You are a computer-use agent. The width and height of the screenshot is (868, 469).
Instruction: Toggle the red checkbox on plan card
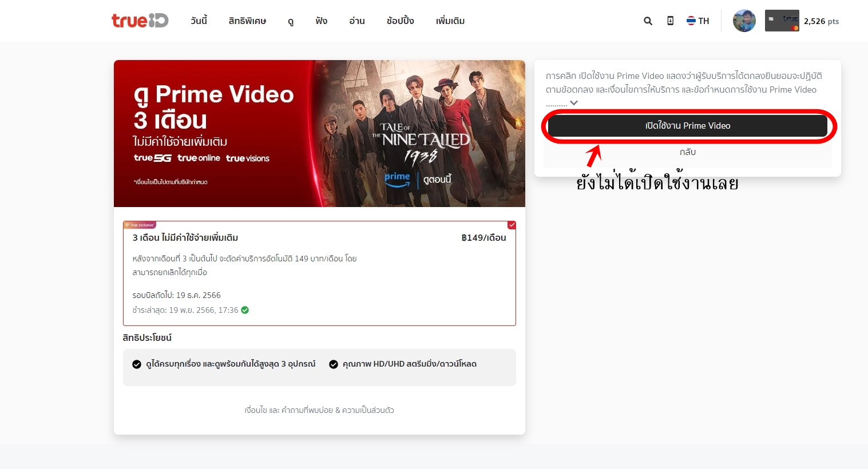512,225
